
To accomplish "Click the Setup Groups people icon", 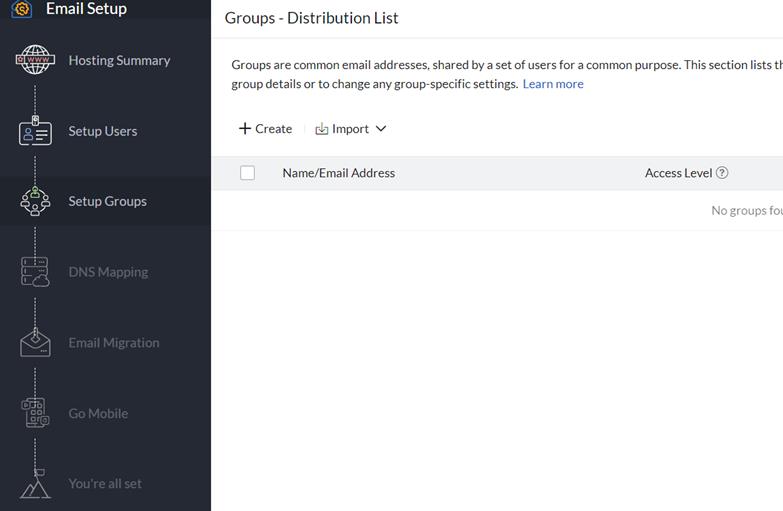I will coord(35,201).
